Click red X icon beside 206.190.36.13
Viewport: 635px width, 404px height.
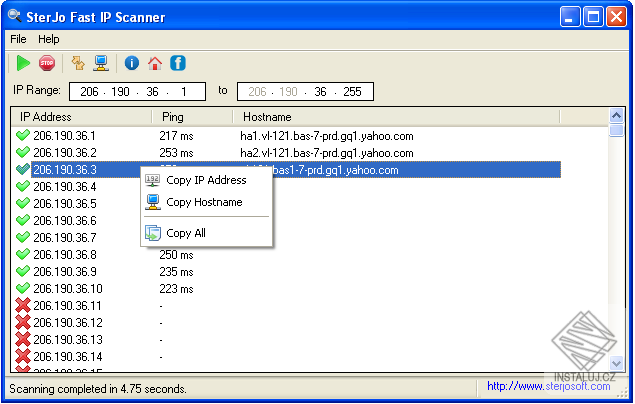tap(23, 339)
